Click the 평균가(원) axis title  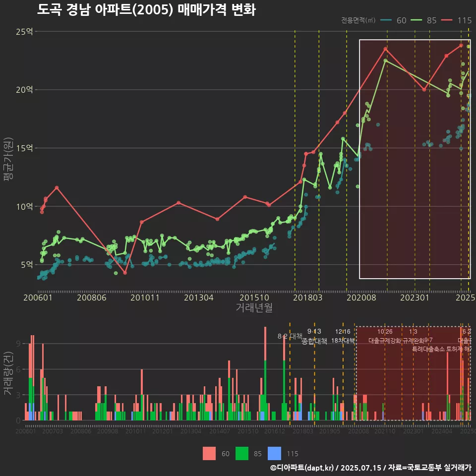(8, 159)
